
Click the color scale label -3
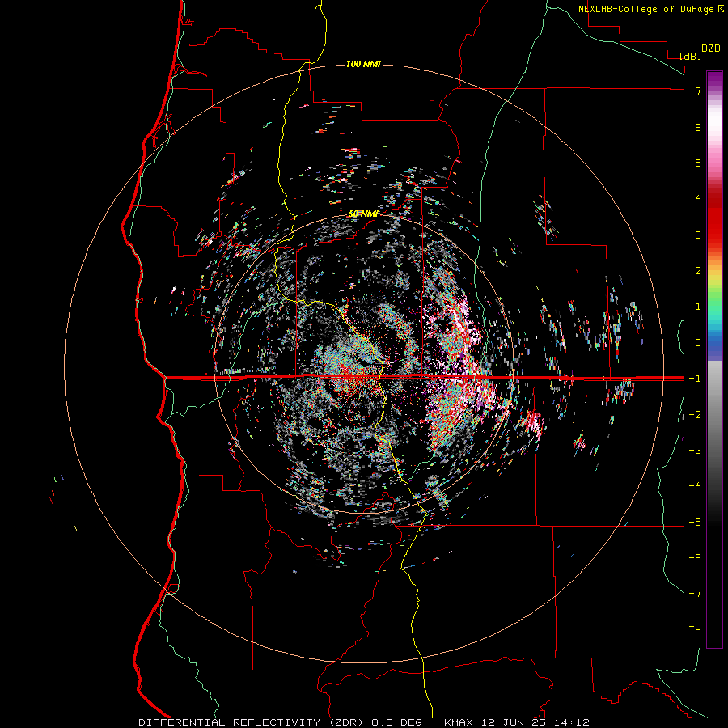(695, 451)
